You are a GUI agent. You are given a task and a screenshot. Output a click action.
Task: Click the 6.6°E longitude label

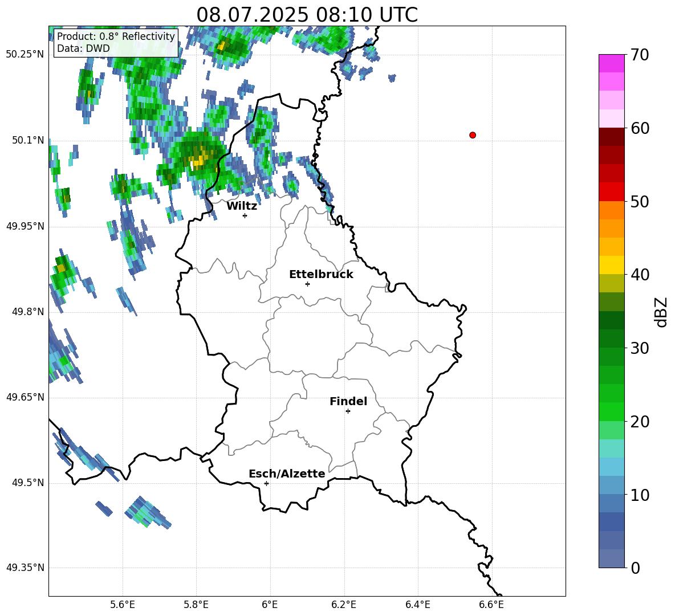click(491, 605)
